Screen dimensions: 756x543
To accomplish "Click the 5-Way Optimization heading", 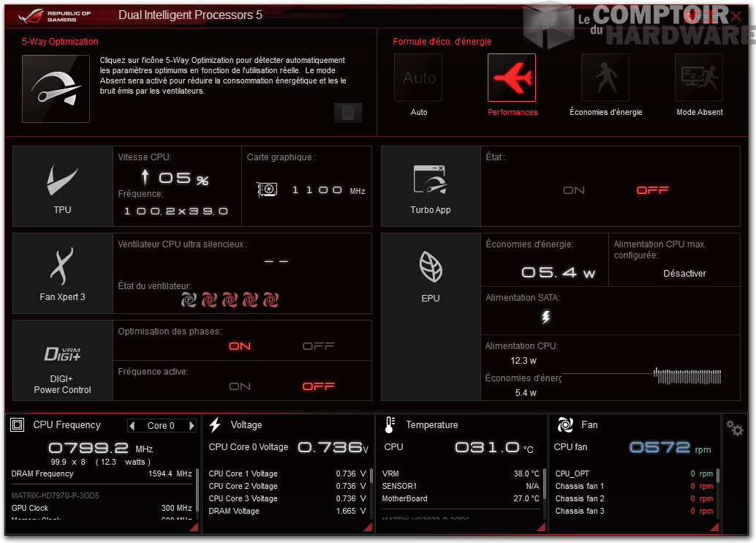I will [60, 42].
